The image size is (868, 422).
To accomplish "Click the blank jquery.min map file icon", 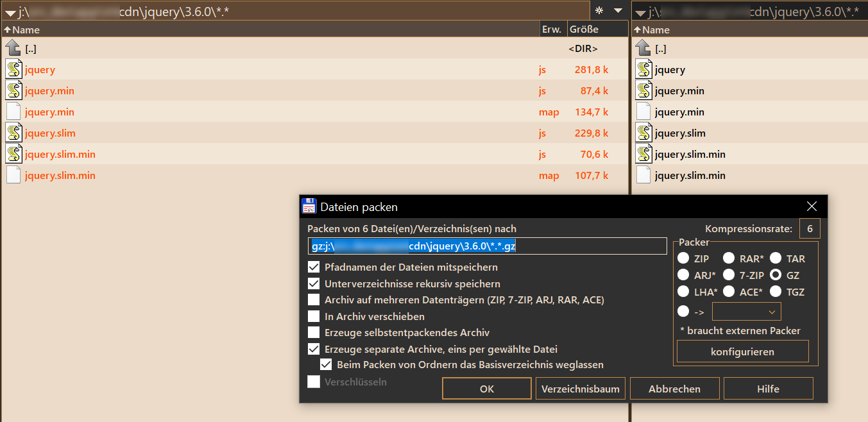I will pos(14,111).
